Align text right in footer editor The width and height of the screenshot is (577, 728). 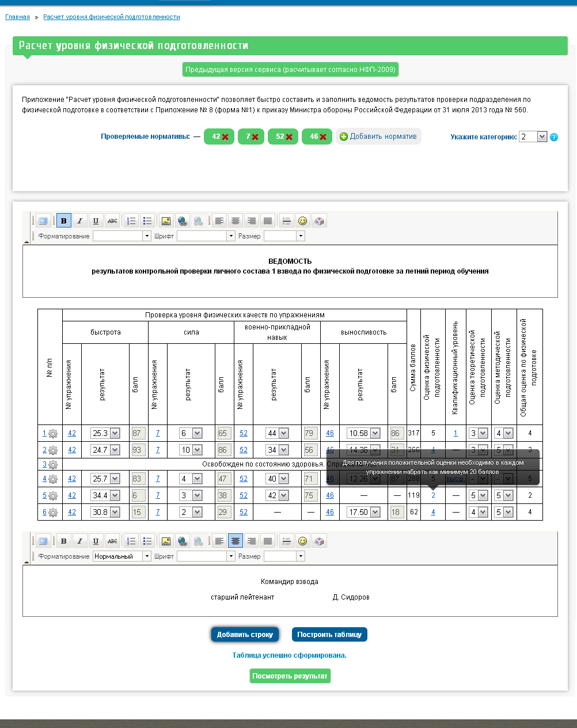pos(252,541)
